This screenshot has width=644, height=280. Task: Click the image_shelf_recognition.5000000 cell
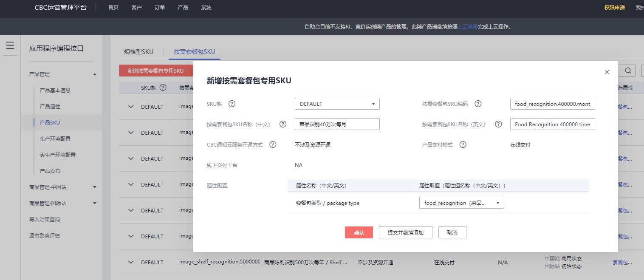pos(220,262)
